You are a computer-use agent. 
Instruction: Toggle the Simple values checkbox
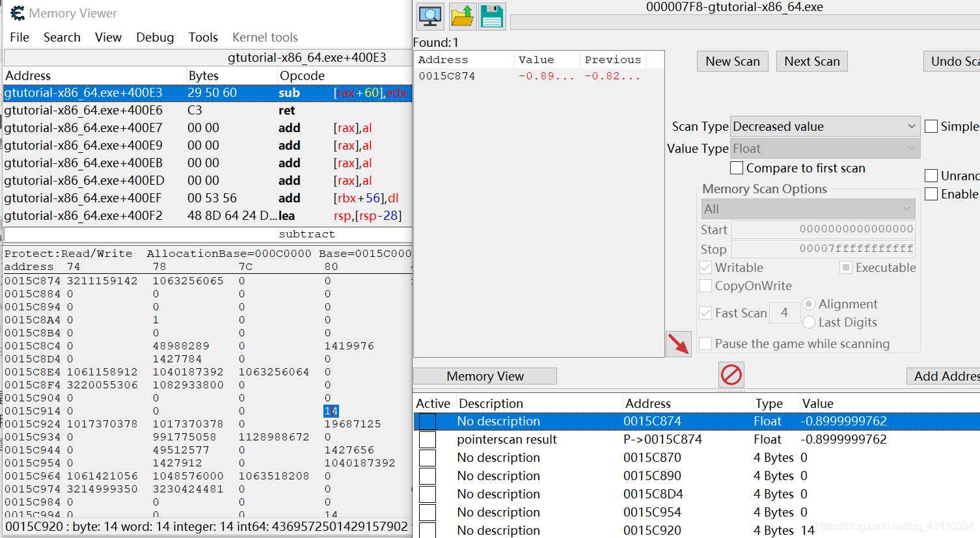(931, 126)
